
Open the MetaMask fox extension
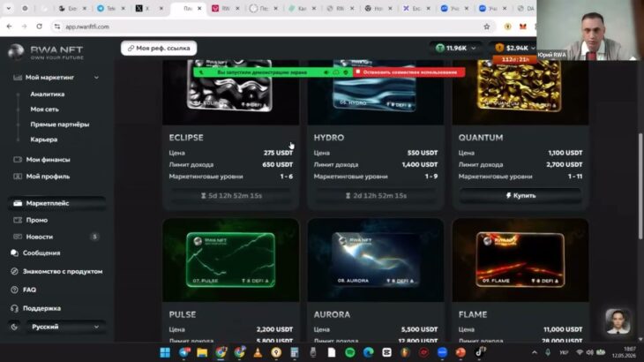(x=523, y=26)
